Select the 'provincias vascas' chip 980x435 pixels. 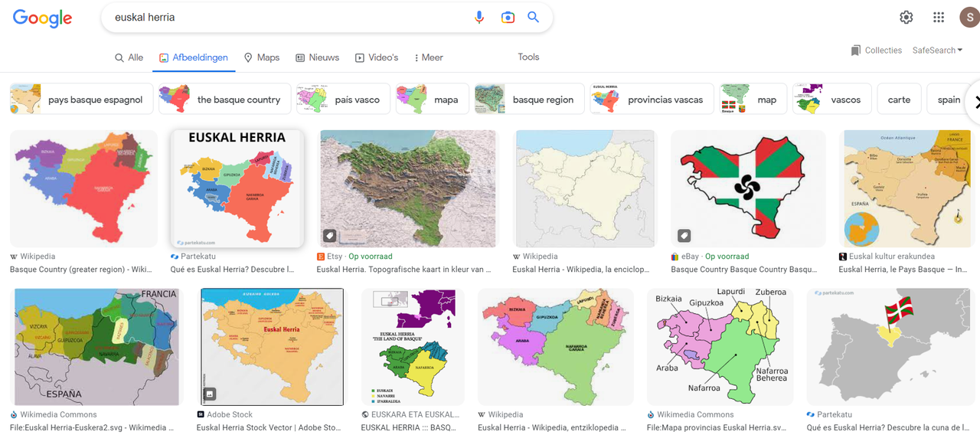click(652, 100)
